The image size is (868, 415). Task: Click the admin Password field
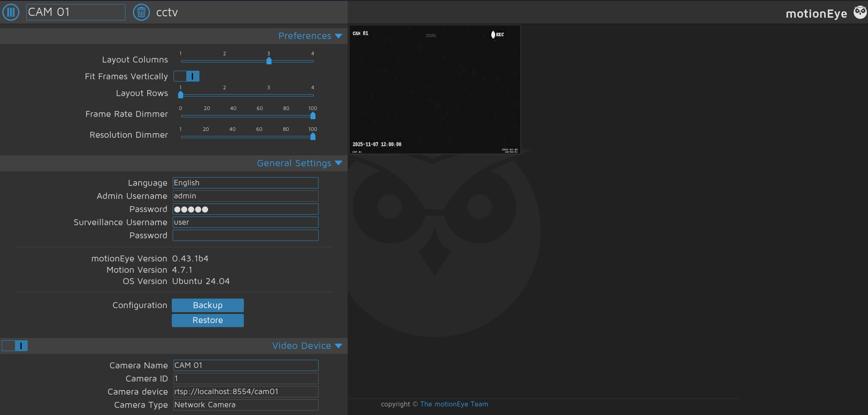point(246,209)
